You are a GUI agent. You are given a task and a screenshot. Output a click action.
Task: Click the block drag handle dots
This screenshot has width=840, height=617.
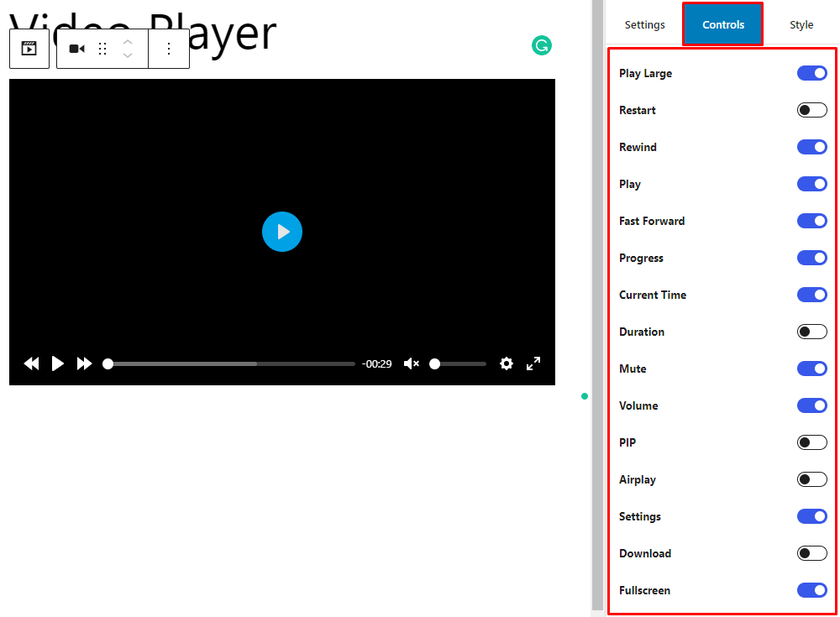(x=102, y=48)
